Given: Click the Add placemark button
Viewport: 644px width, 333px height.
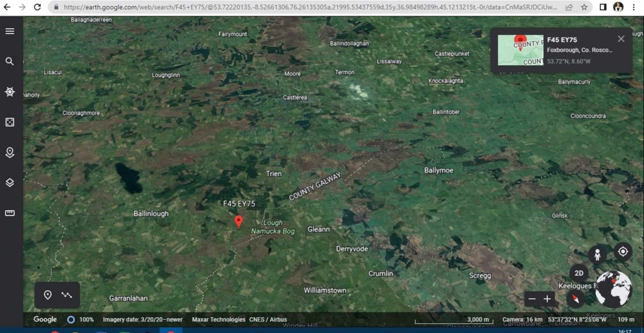Looking at the screenshot, I should [48, 295].
